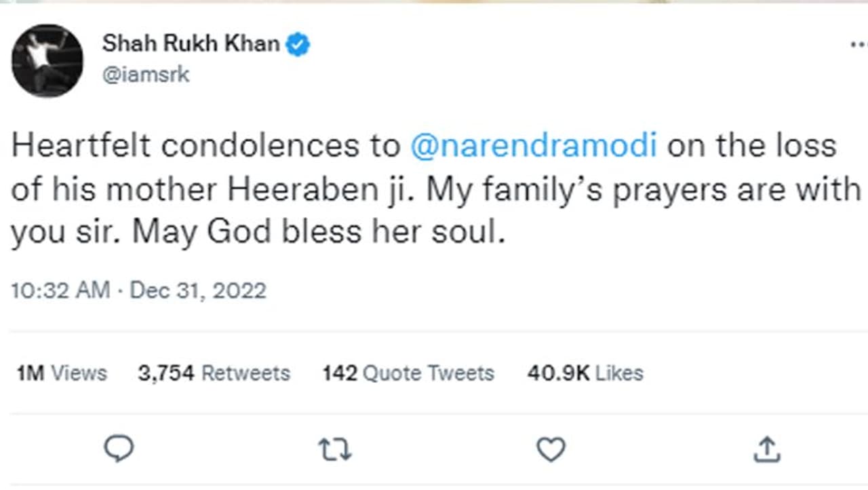The width and height of the screenshot is (868, 490).
Task: Open the more options ellipsis menu
Action: click(858, 45)
